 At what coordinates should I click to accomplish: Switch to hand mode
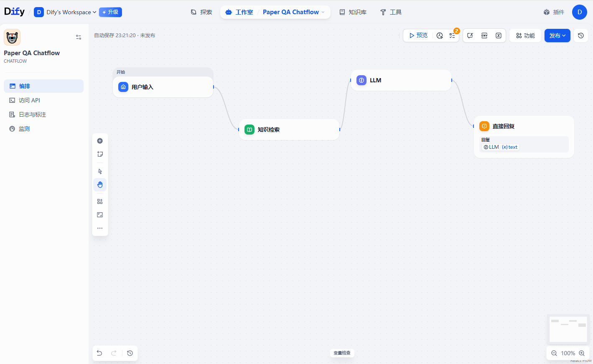(x=100, y=185)
